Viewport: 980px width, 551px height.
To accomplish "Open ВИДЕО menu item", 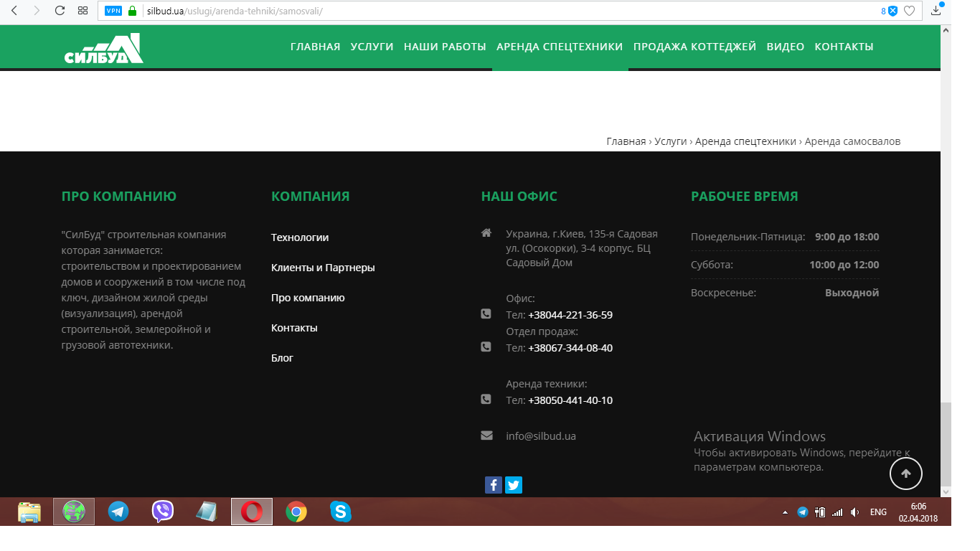I will [x=786, y=47].
